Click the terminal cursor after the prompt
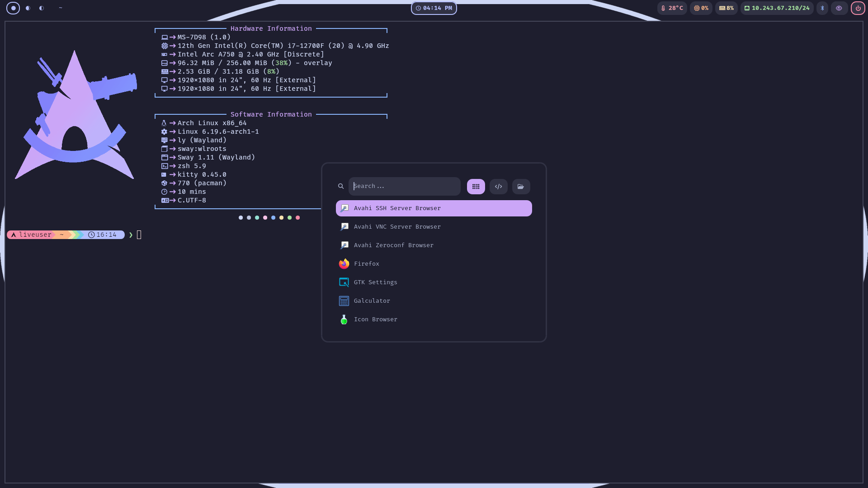Screen dimensions: 868x488 point(139,235)
